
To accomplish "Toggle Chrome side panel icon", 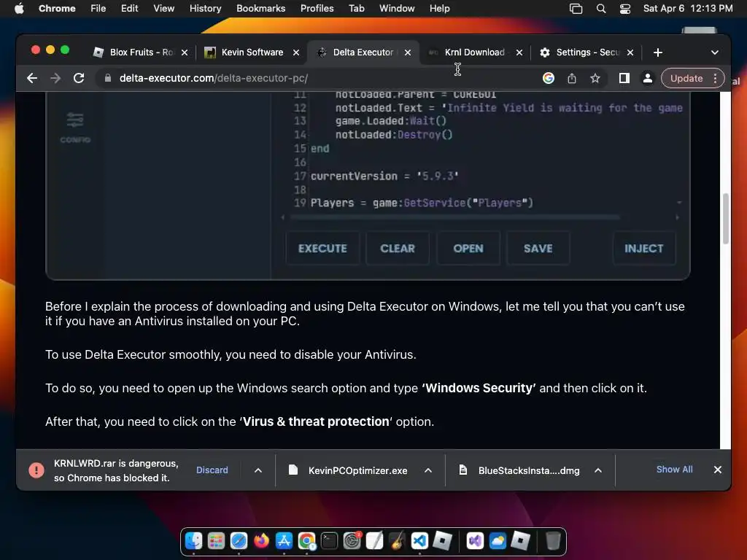I will (x=624, y=78).
